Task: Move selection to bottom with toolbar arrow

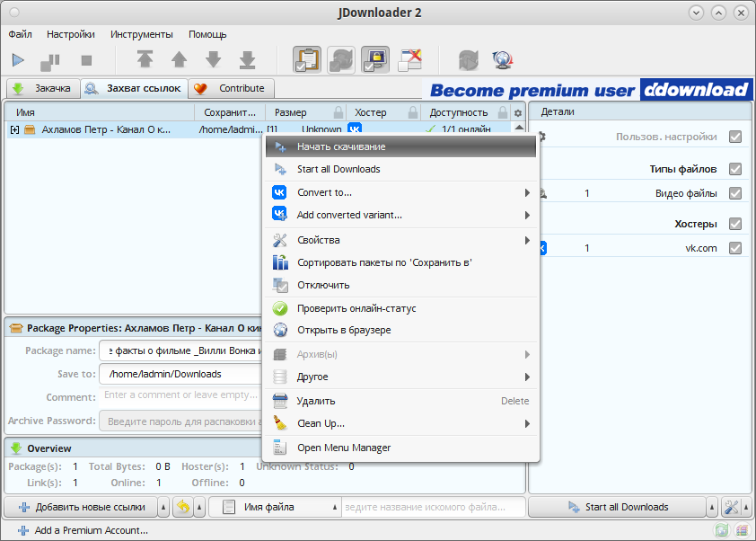Action: click(x=247, y=60)
